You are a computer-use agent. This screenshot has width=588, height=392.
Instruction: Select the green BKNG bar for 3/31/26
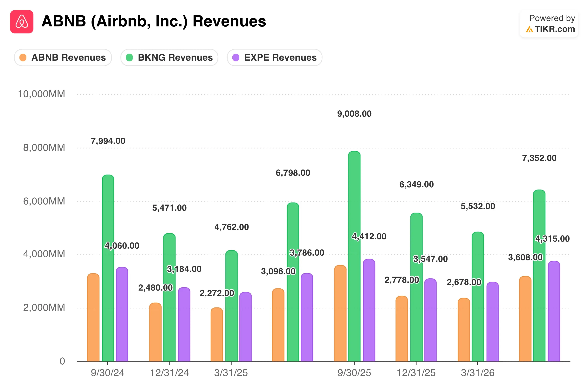point(478,297)
